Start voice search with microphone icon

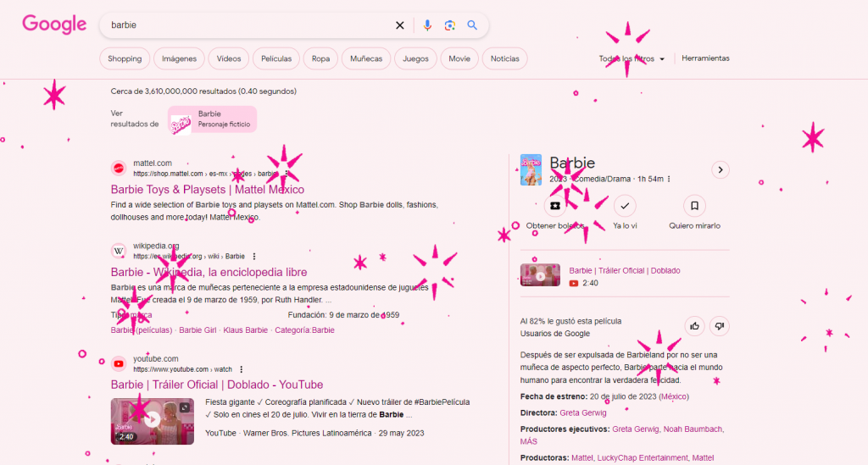click(x=427, y=25)
